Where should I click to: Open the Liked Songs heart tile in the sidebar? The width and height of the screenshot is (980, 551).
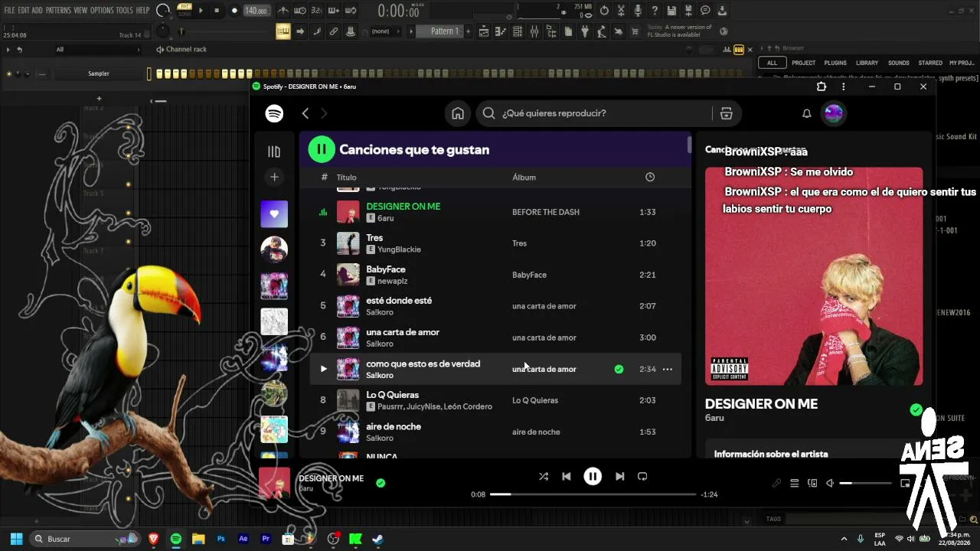tap(274, 214)
